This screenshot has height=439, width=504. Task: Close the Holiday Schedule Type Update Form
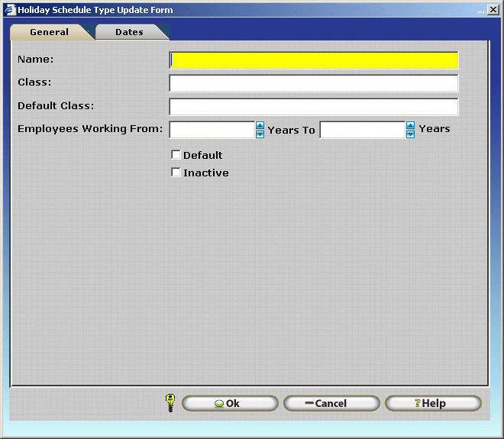click(x=493, y=10)
